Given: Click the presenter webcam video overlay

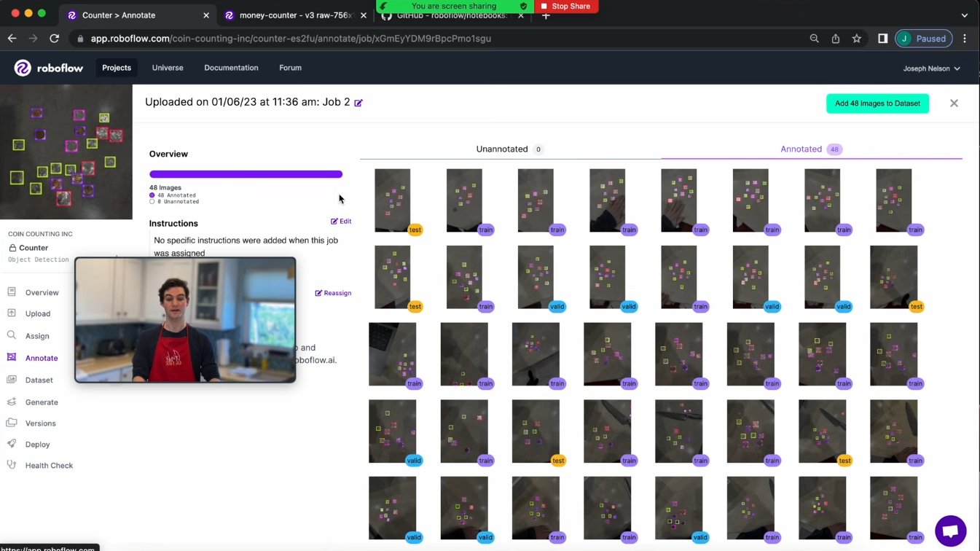Looking at the screenshot, I should [185, 320].
